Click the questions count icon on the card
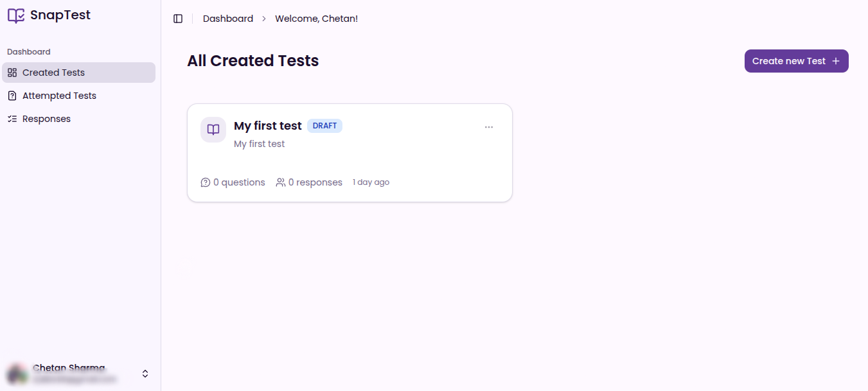868x391 pixels. (206, 182)
